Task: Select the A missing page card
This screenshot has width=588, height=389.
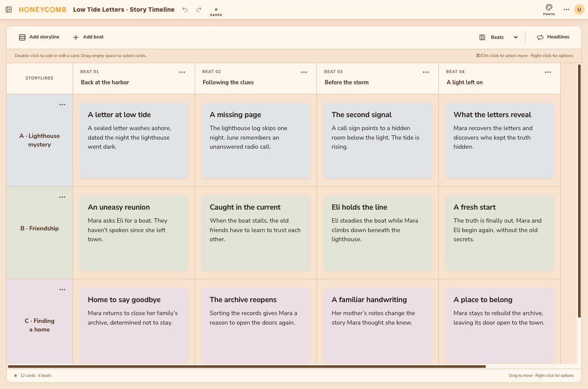Action: click(256, 140)
